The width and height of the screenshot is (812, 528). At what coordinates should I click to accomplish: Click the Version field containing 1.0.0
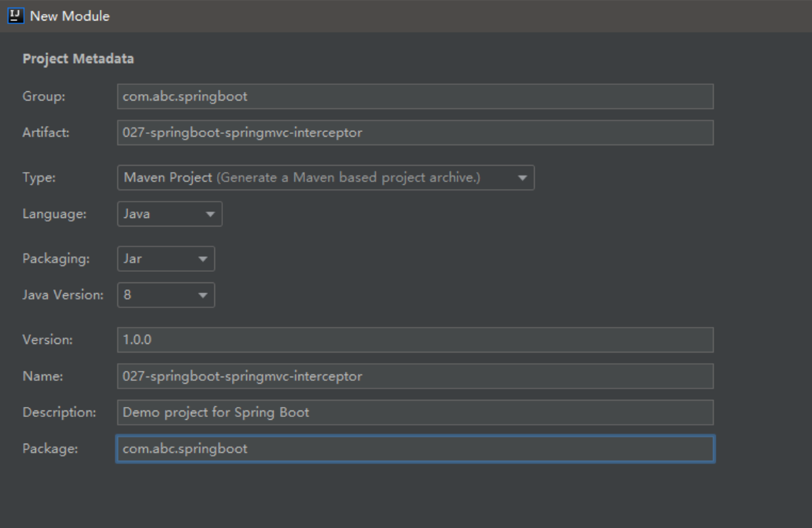(415, 340)
